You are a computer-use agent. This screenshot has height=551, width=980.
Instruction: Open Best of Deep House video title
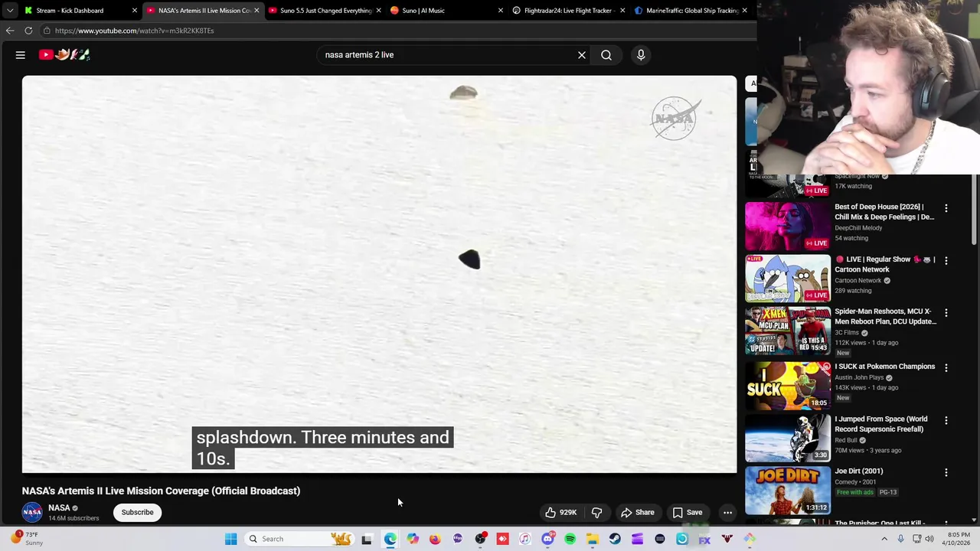(x=884, y=212)
